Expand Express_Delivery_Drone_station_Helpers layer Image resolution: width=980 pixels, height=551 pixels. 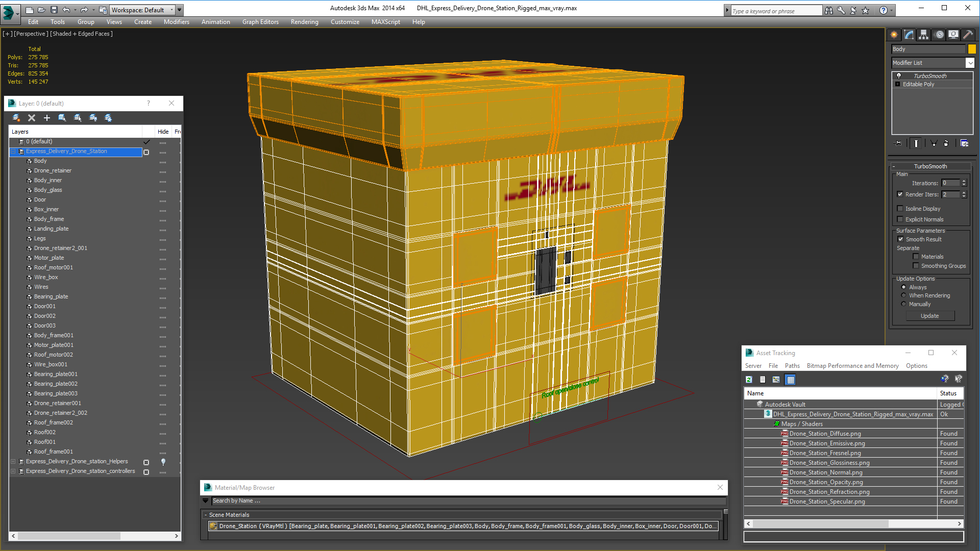point(13,462)
